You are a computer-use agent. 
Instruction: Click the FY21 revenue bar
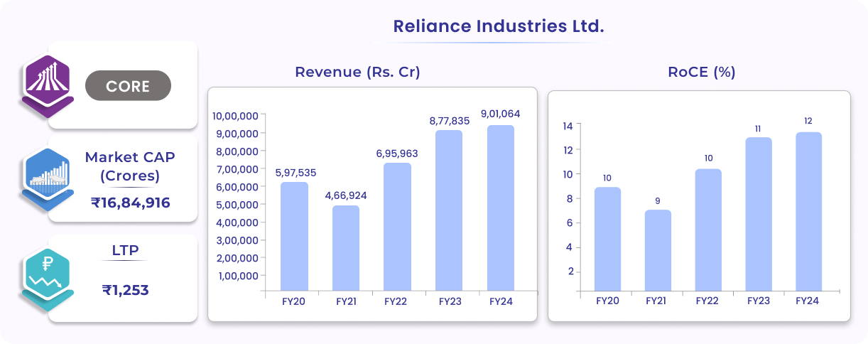coord(345,248)
